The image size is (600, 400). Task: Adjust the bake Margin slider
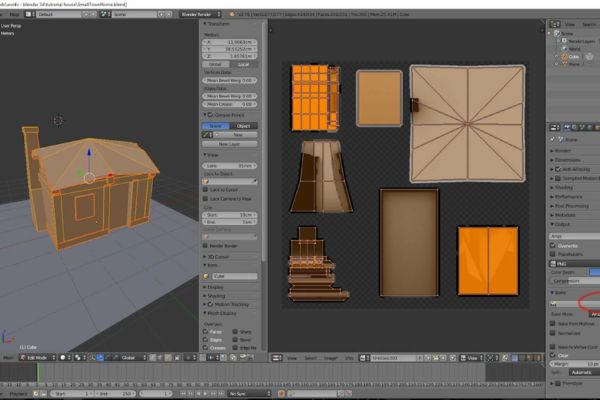(x=574, y=364)
